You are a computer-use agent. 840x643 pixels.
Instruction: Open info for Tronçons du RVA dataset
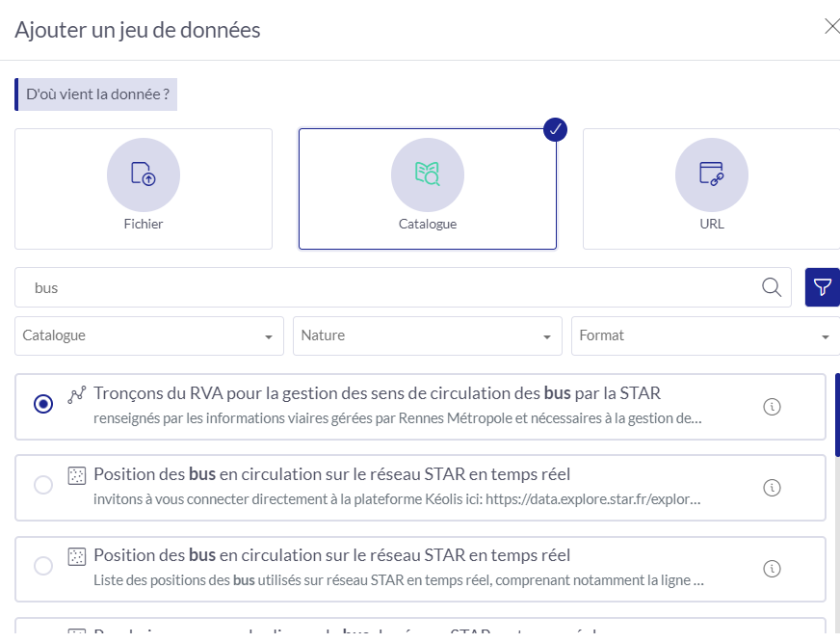click(772, 407)
